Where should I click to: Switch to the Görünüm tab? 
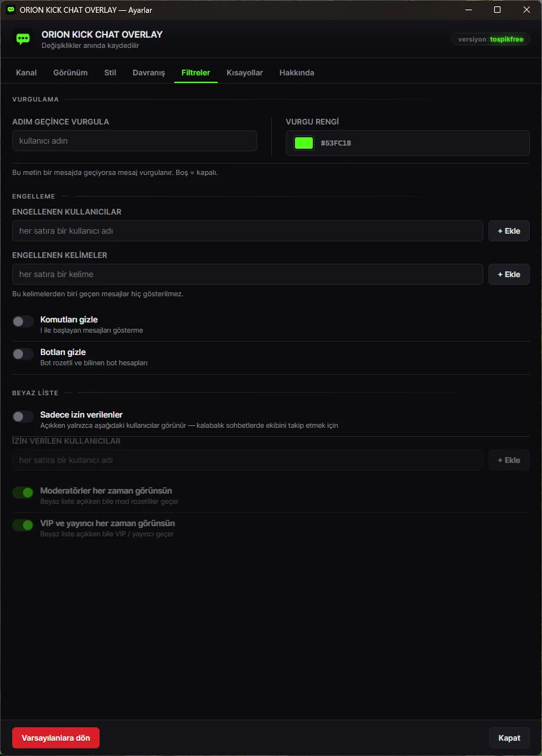(70, 73)
